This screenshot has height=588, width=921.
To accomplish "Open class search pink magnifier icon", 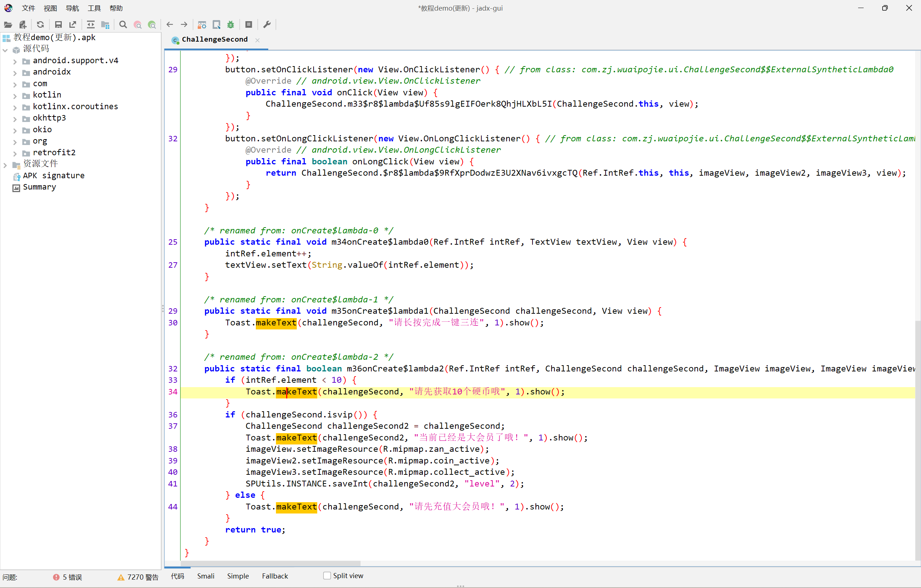I will [x=138, y=25].
